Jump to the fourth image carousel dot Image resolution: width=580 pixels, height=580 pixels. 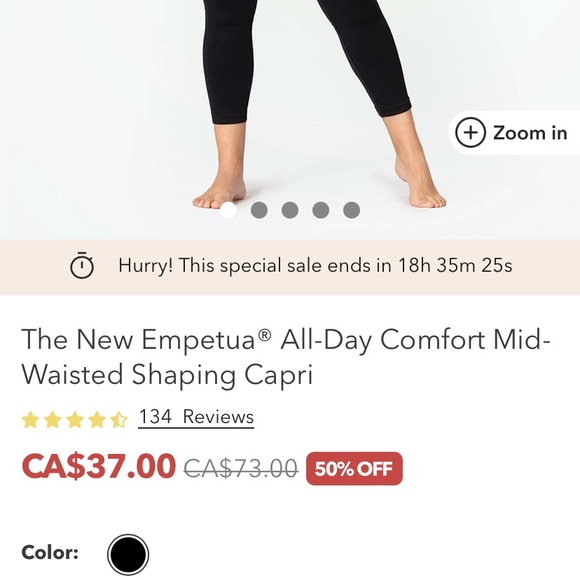click(x=321, y=210)
